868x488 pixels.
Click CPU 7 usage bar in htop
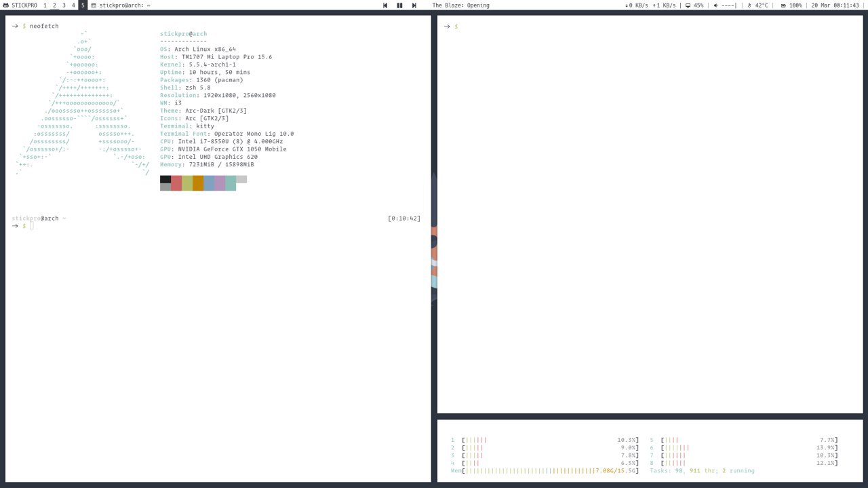(x=749, y=455)
